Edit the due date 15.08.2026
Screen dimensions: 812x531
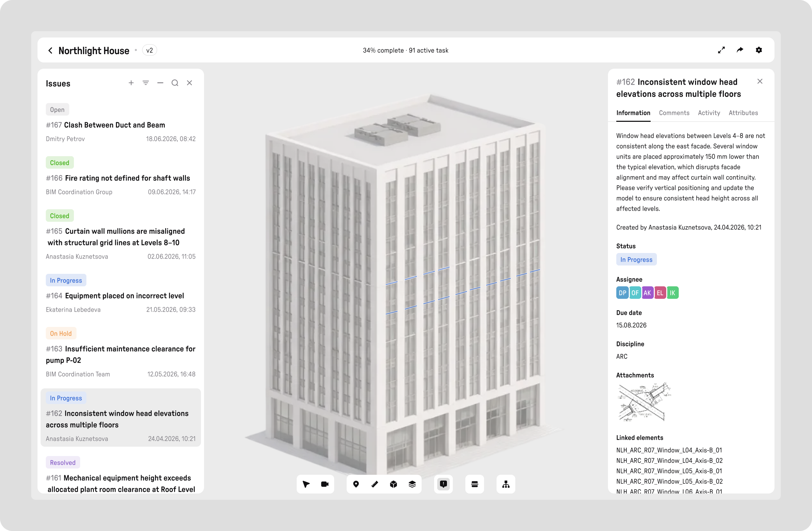point(631,325)
